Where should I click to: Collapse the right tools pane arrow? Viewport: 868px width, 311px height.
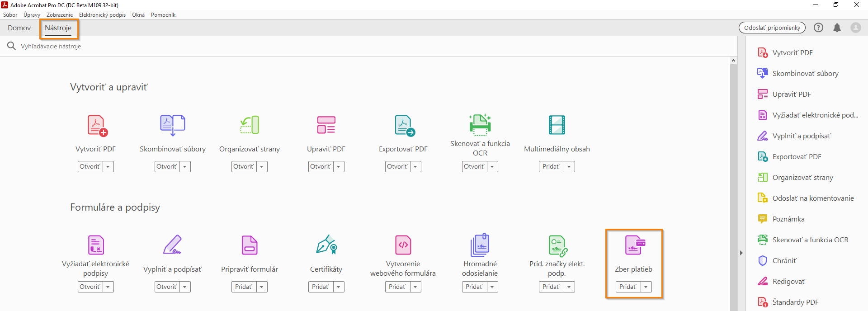click(x=741, y=253)
